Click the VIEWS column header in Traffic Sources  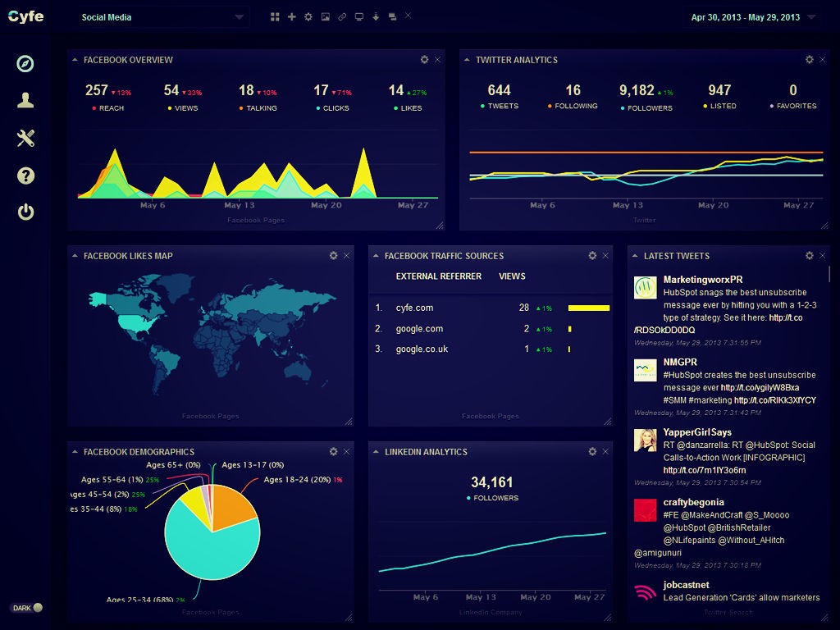tap(512, 276)
